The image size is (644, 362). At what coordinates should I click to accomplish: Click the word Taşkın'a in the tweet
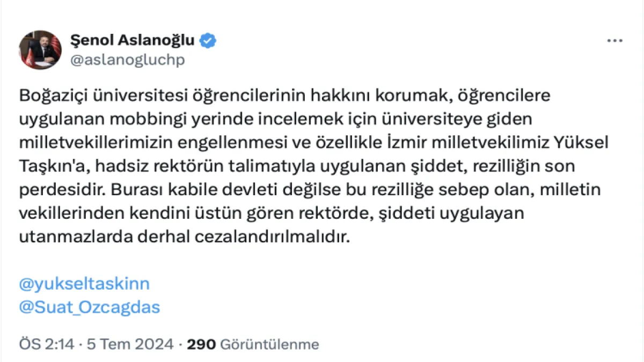(50, 166)
